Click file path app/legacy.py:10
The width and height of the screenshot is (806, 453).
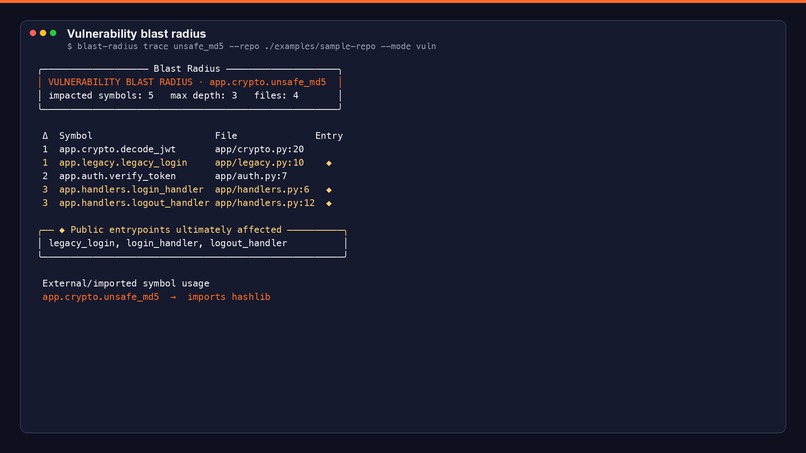click(x=259, y=162)
